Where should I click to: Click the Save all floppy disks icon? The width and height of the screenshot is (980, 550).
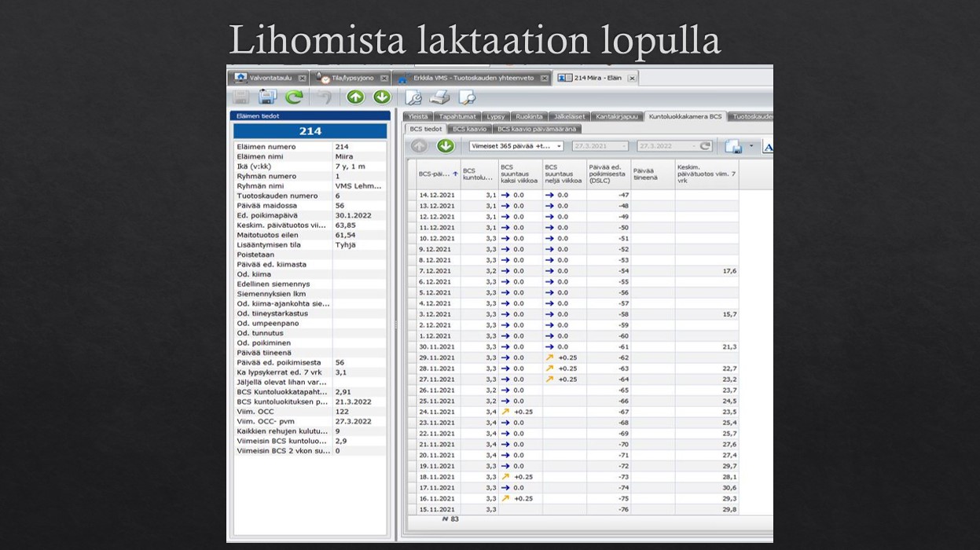(x=267, y=97)
